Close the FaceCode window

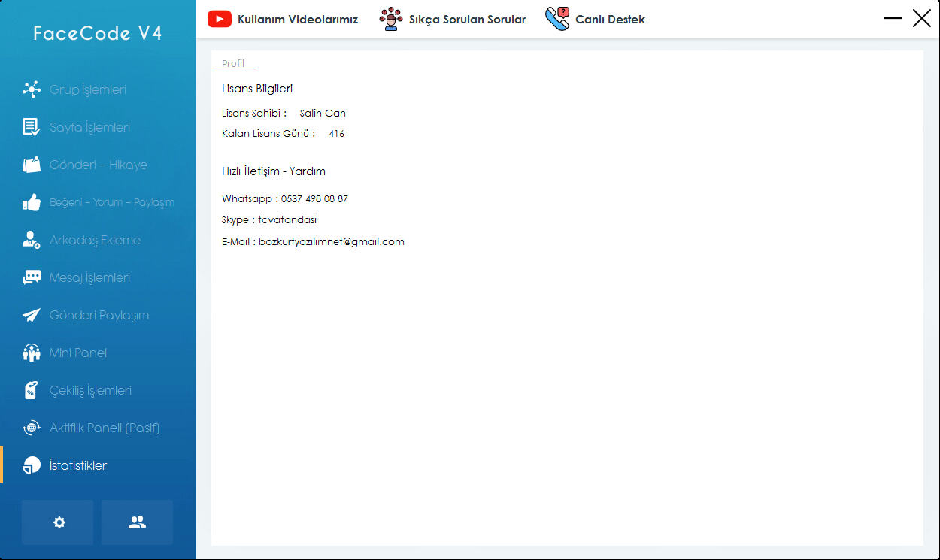click(x=922, y=18)
